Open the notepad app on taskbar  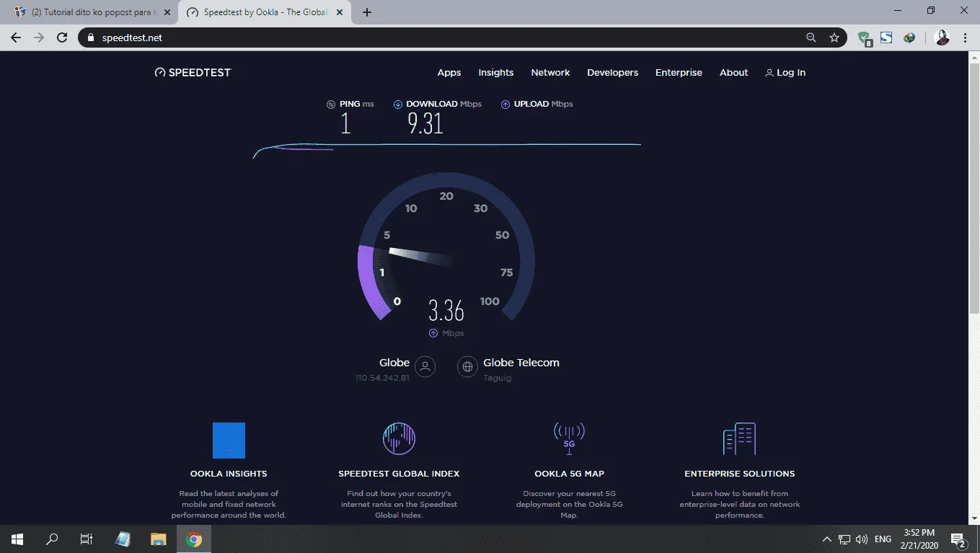pyautogui.click(x=123, y=539)
